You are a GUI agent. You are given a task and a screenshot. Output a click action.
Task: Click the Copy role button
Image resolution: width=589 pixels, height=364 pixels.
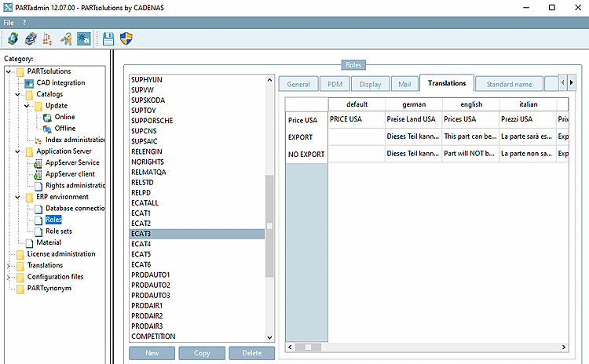tap(202, 353)
